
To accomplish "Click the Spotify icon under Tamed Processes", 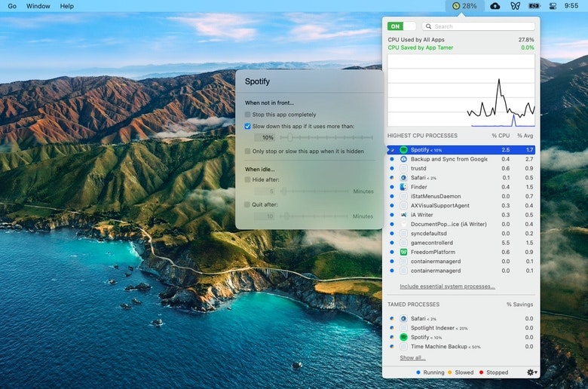I will coord(403,337).
